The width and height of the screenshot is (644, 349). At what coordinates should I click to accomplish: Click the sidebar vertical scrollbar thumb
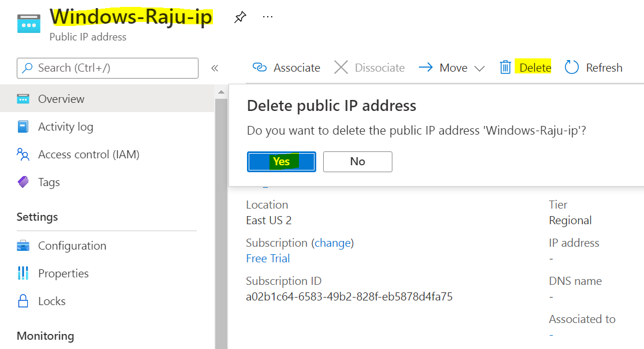coord(221,224)
